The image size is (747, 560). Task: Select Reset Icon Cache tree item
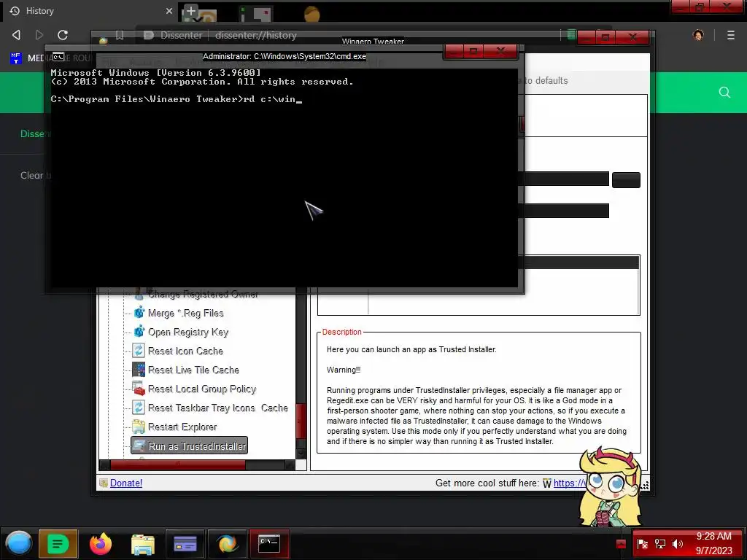185,351
